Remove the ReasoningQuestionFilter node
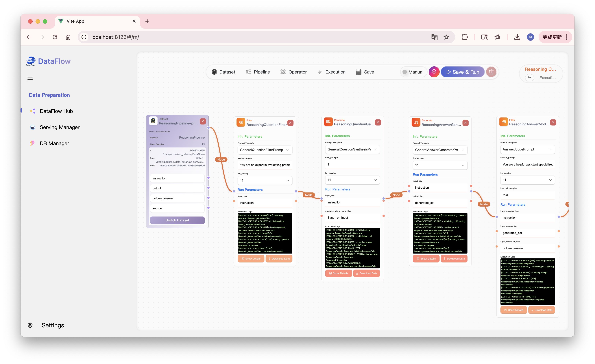Image resolution: width=595 pixels, height=364 pixels. coord(290,123)
